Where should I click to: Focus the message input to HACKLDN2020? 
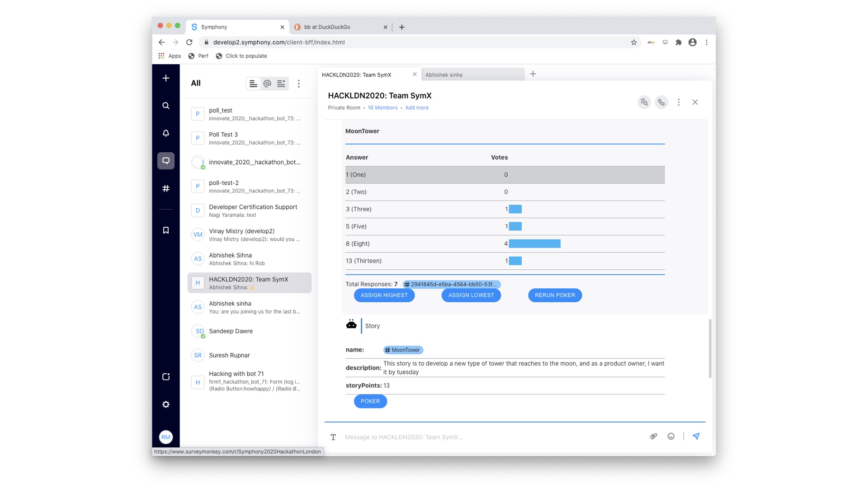(x=493, y=437)
